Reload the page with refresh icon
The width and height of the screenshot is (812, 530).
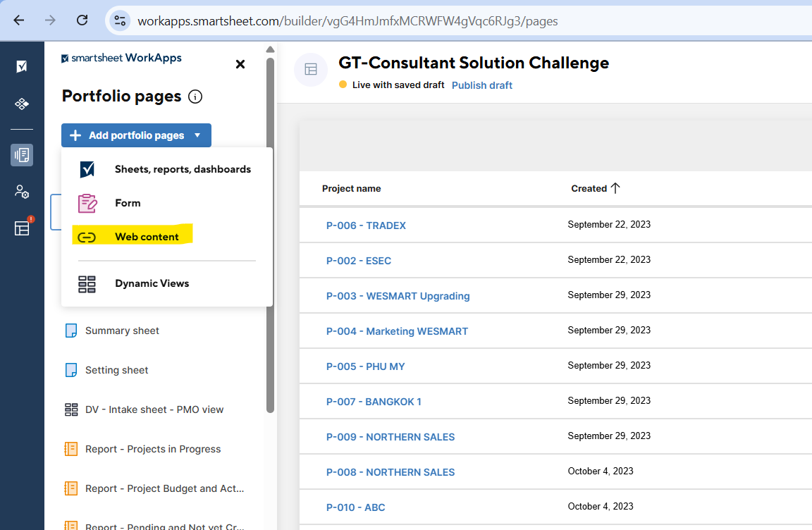[82, 20]
